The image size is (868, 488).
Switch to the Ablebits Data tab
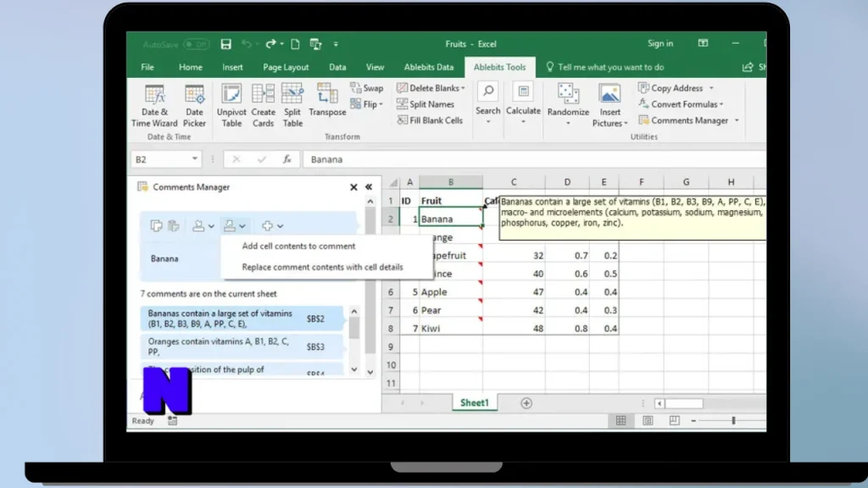[x=428, y=67]
